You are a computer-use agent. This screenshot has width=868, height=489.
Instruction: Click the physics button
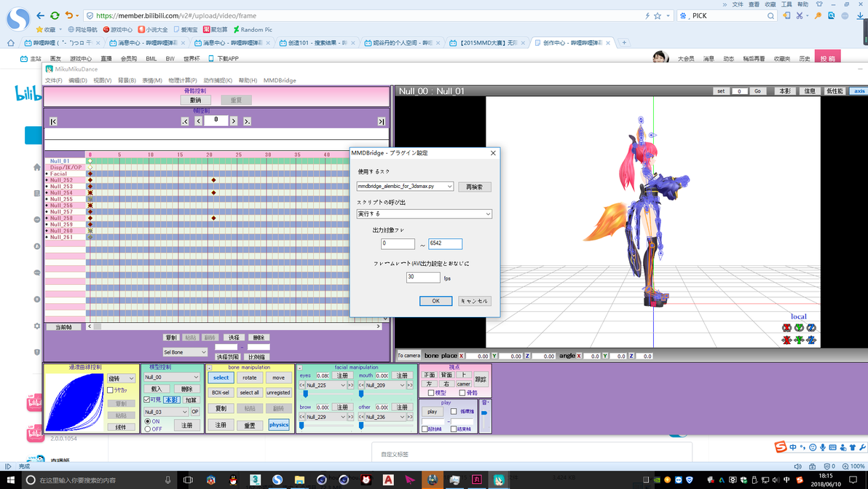(x=278, y=425)
